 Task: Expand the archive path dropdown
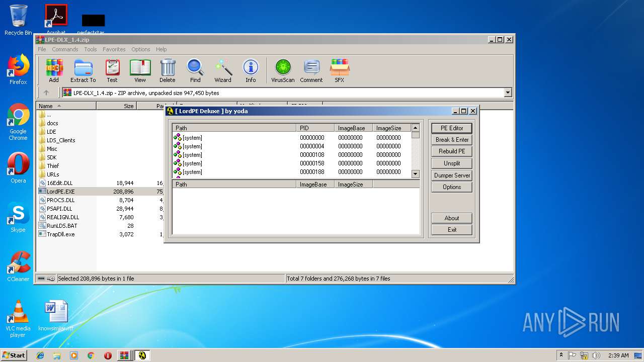coord(508,93)
